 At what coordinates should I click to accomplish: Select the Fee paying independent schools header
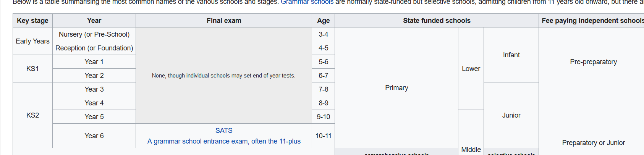[592, 21]
